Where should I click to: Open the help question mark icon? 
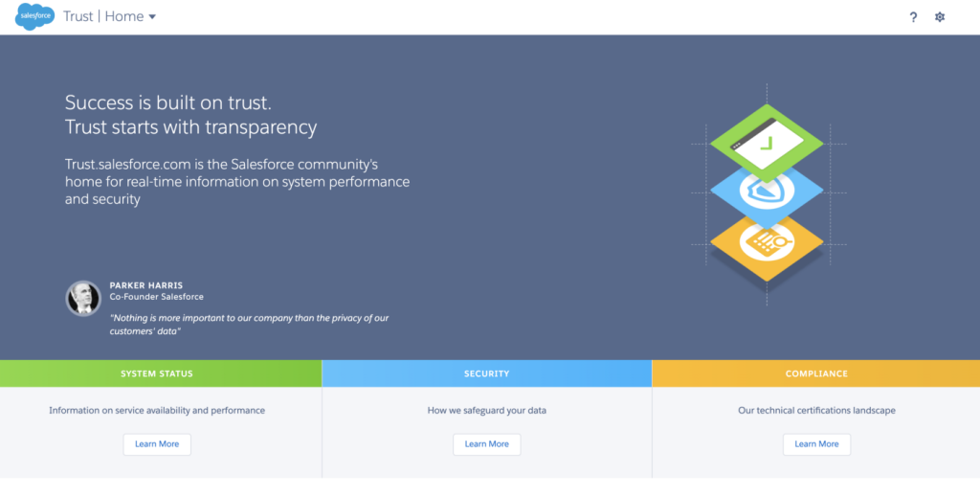pos(913,17)
